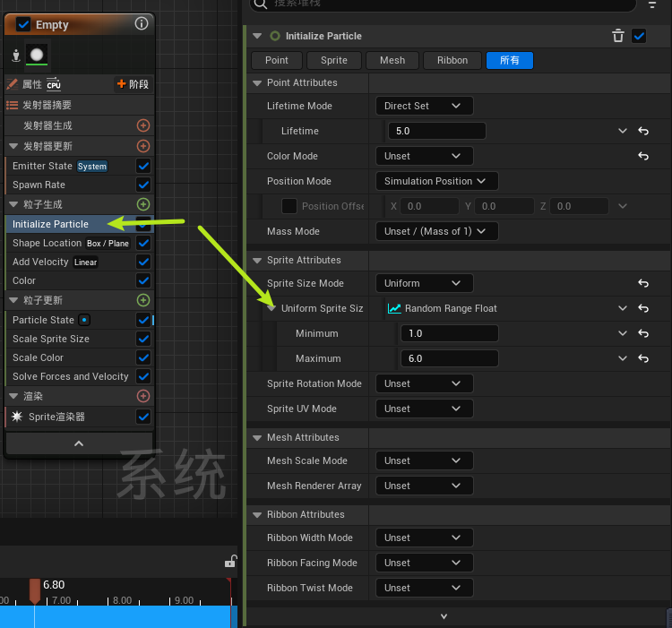Collapse the Point Attributes category
This screenshot has width=672, height=628.
257,83
